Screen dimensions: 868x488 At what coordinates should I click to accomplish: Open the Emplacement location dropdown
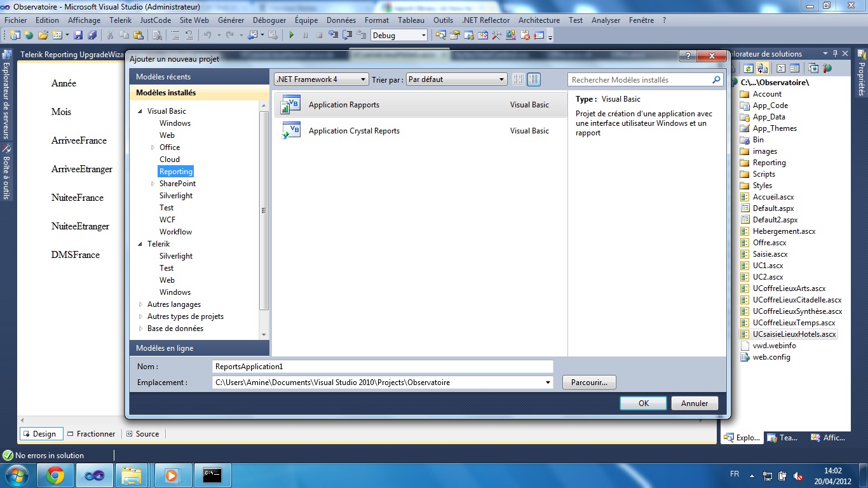pos(548,383)
